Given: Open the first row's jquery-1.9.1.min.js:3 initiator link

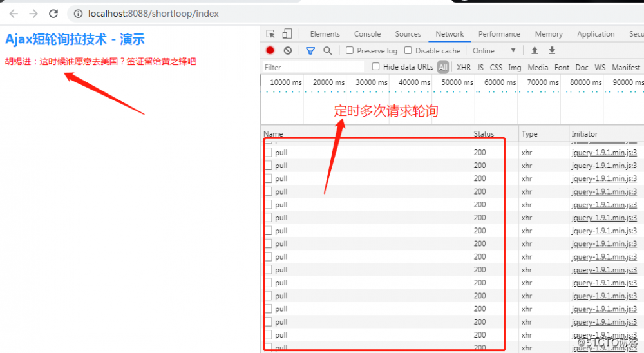Looking at the screenshot, I should click(x=604, y=153).
